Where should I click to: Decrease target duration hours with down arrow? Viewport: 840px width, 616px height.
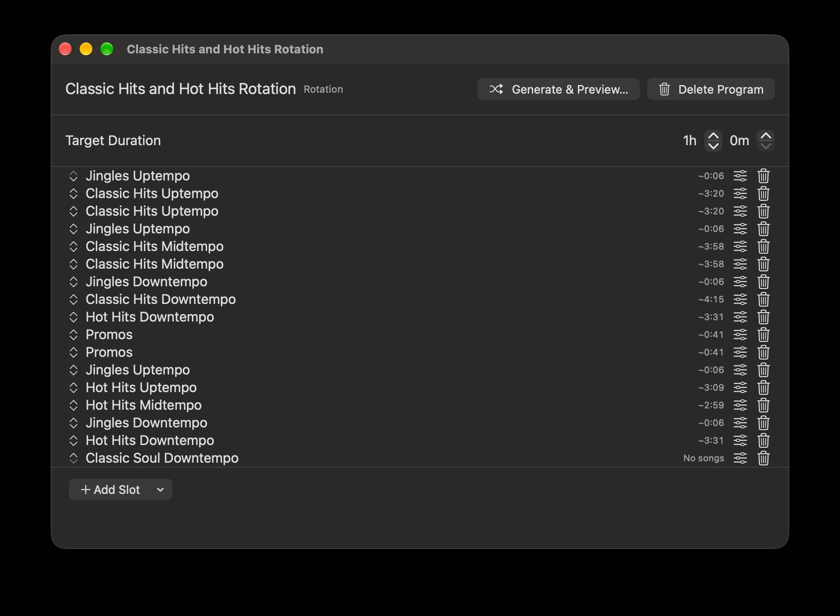click(713, 146)
